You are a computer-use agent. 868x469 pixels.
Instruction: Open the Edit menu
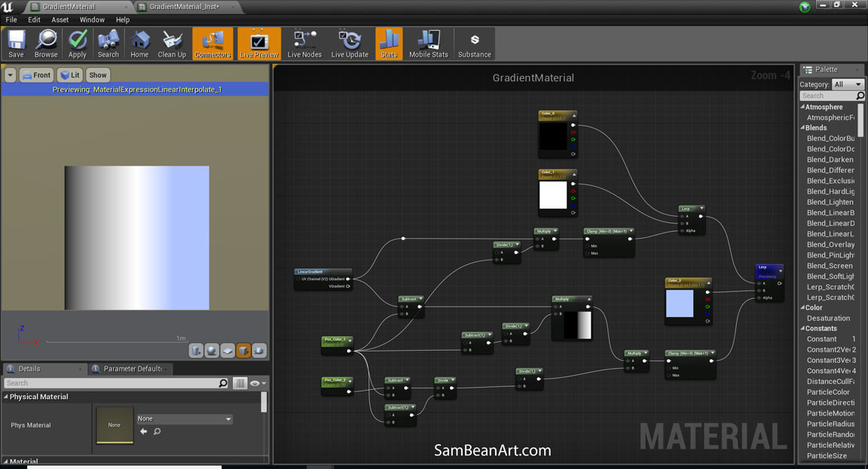(x=35, y=20)
